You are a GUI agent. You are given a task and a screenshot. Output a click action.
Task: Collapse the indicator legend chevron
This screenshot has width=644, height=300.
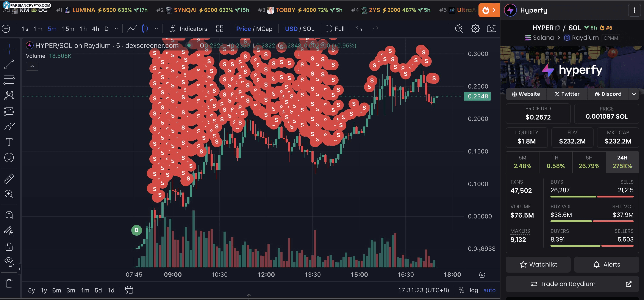tap(32, 66)
